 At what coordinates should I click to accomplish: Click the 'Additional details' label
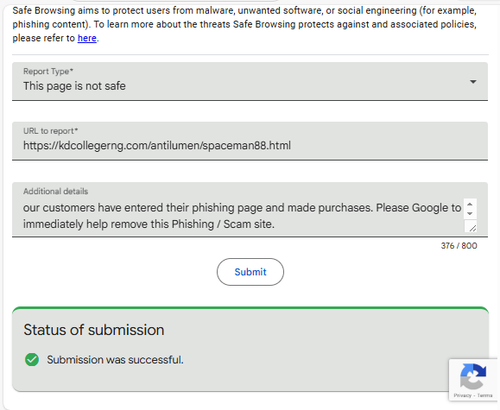pos(56,191)
